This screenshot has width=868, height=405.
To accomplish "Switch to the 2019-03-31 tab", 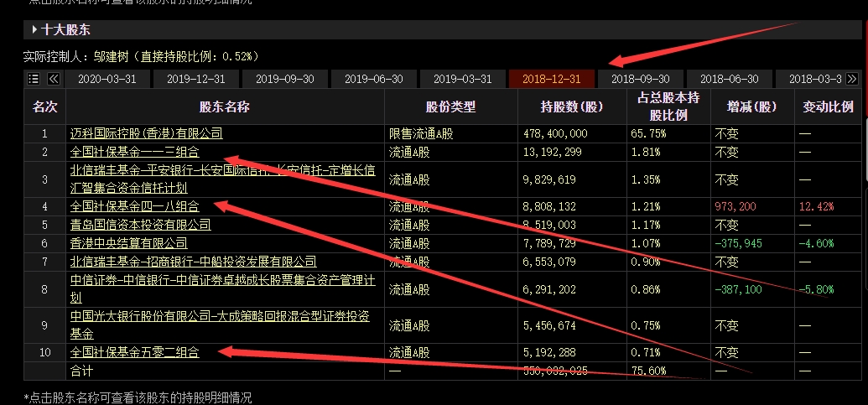I will coord(462,79).
